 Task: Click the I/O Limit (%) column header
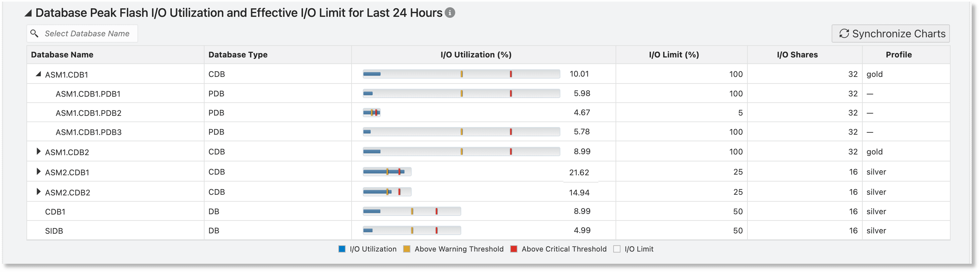pyautogui.click(x=674, y=55)
